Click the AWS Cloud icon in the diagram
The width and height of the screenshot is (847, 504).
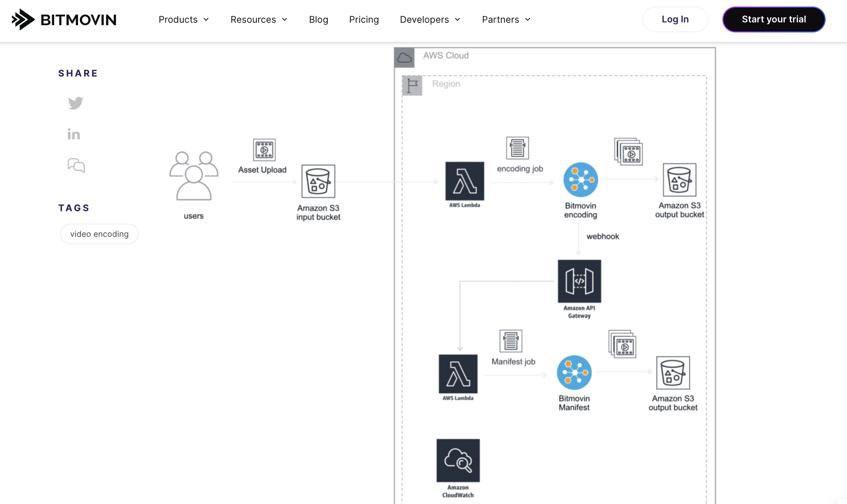point(404,57)
